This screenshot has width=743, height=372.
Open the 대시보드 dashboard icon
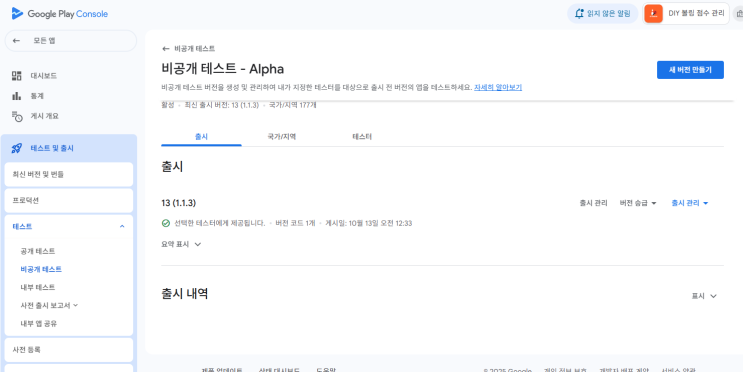pyautogui.click(x=17, y=75)
